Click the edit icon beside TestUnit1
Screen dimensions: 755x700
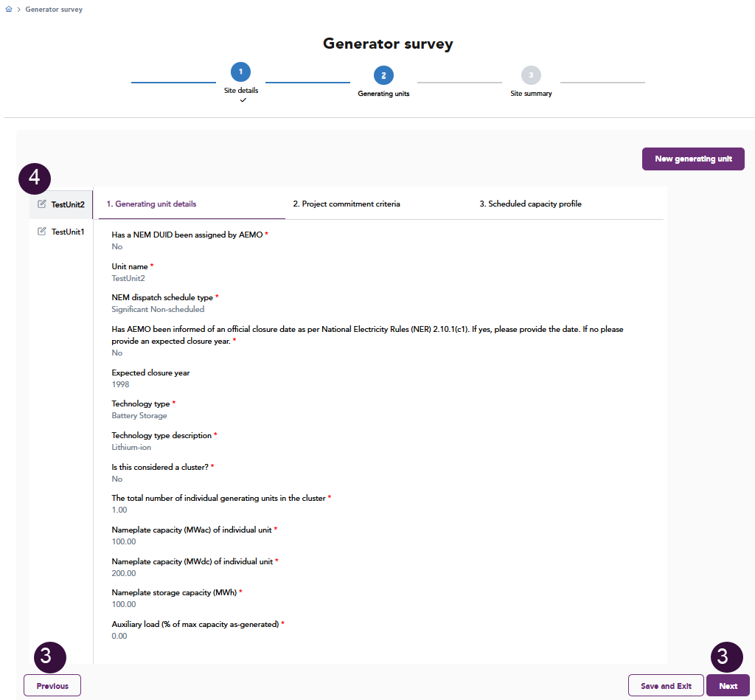42,232
